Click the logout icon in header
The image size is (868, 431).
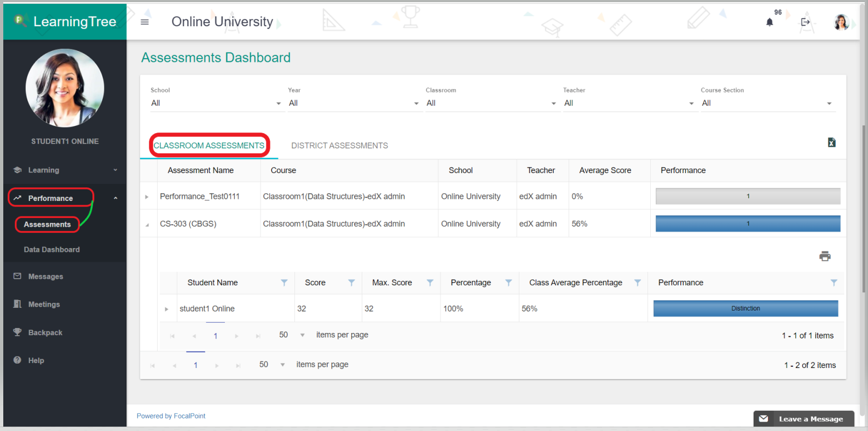[805, 22]
